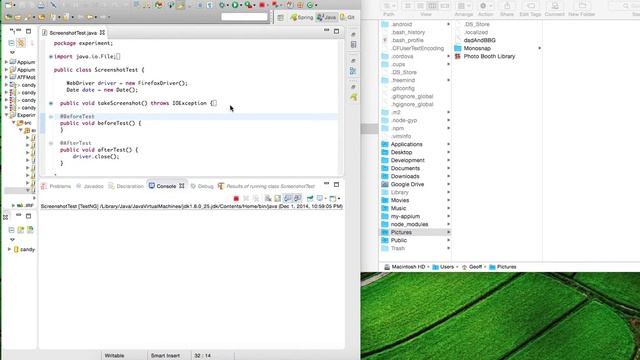The image size is (640, 360).
Task: Click Collapse All in Package Explorer
Action: tap(11, 42)
